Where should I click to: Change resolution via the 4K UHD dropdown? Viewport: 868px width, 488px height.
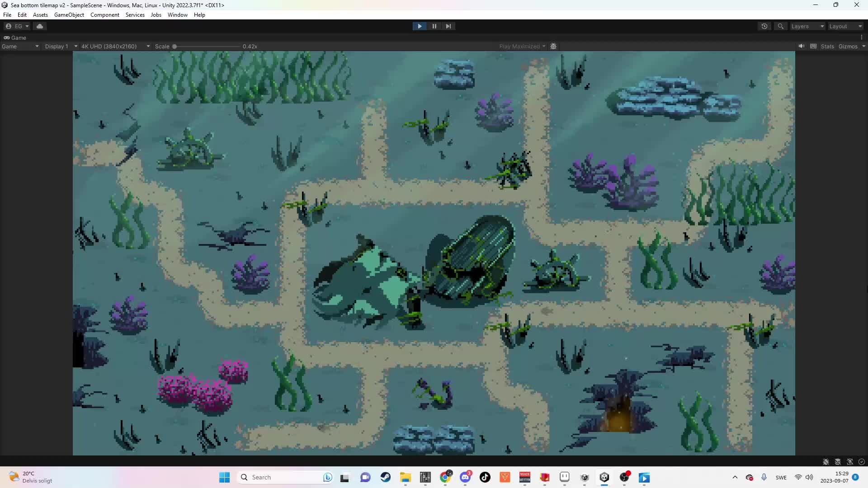(115, 46)
